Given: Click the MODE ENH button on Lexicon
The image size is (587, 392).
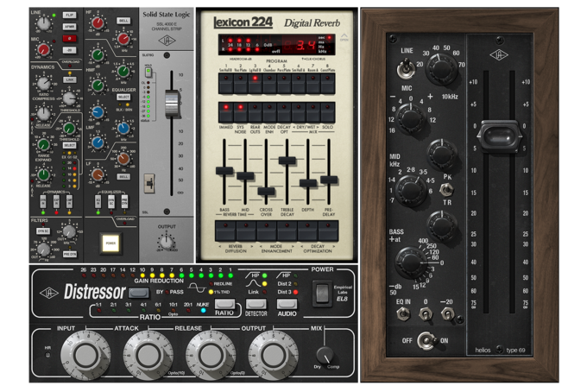Looking at the screenshot, I should pyautogui.click(x=269, y=112).
